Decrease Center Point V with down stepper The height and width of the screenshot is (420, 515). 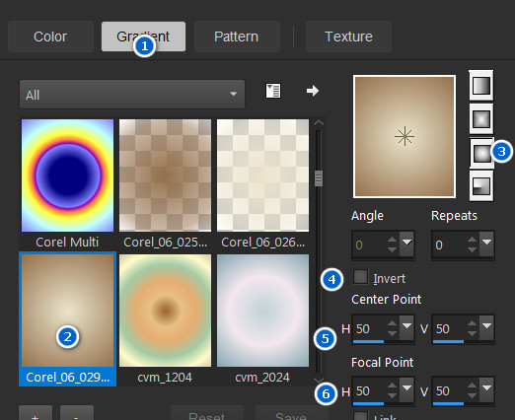(472, 333)
